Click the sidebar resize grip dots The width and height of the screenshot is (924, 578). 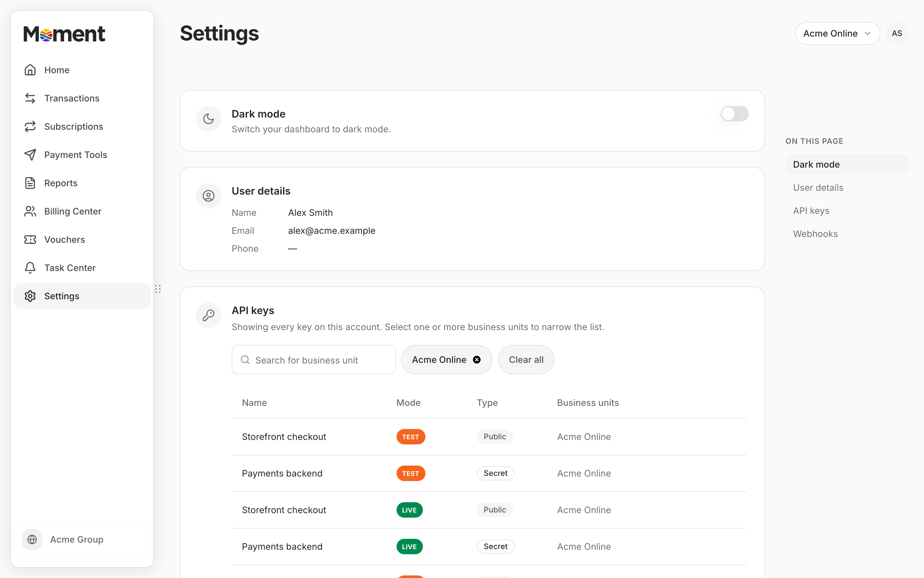158,289
